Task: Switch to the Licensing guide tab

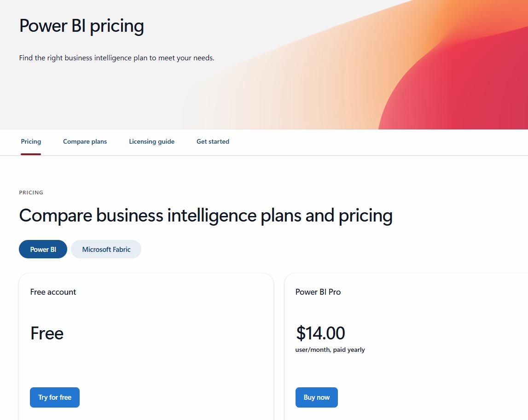Action: pyautogui.click(x=152, y=141)
